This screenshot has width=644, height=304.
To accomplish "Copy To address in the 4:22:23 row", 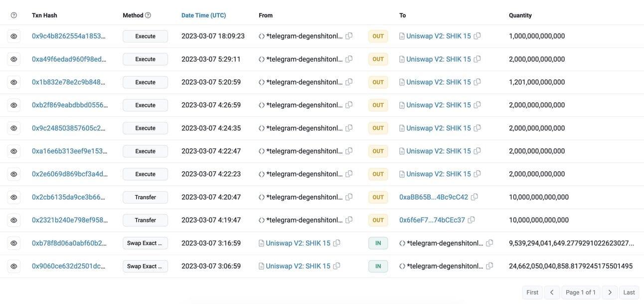I will pos(478,174).
